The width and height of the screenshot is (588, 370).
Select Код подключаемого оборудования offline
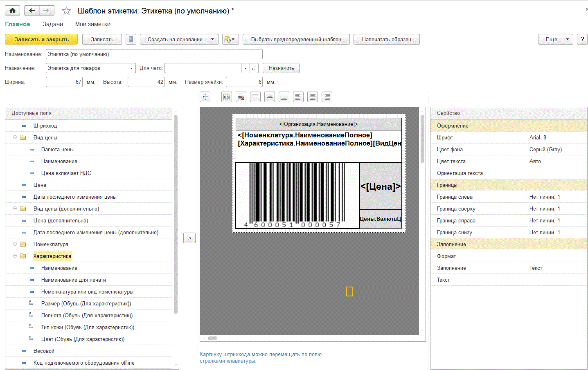tap(84, 363)
